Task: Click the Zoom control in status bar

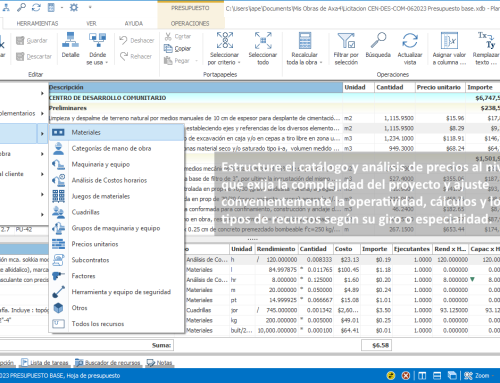Action: (478, 376)
